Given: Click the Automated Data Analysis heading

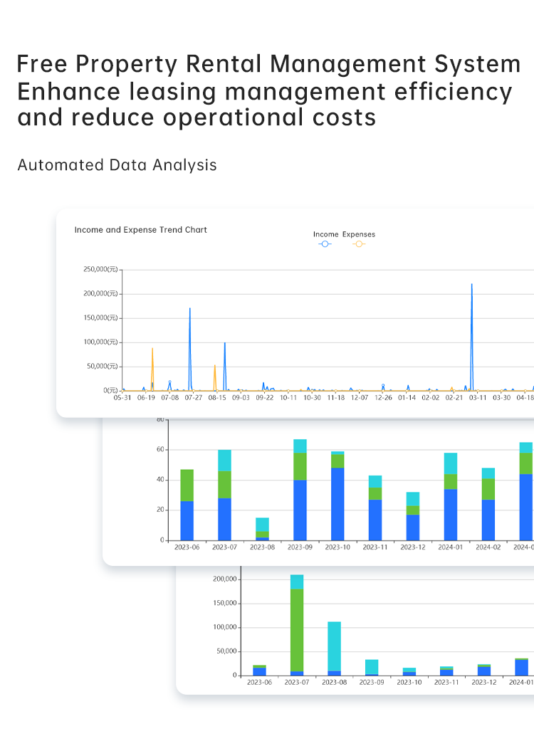Looking at the screenshot, I should point(117,165).
